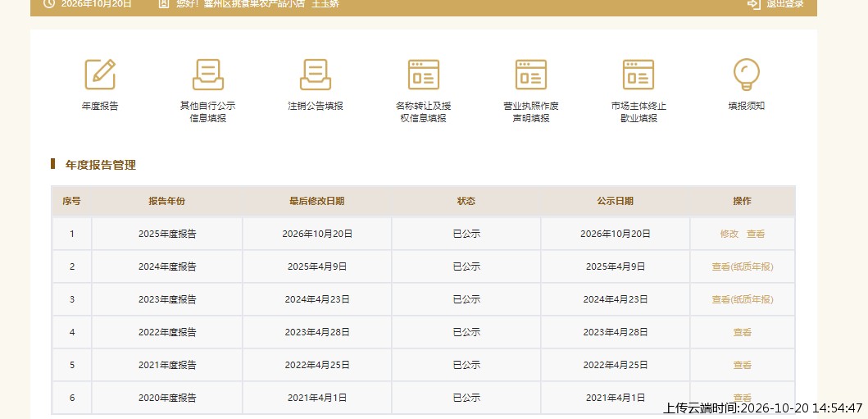868x419 pixels.
Task: Select the 年度报告 menu label
Action: coord(100,106)
